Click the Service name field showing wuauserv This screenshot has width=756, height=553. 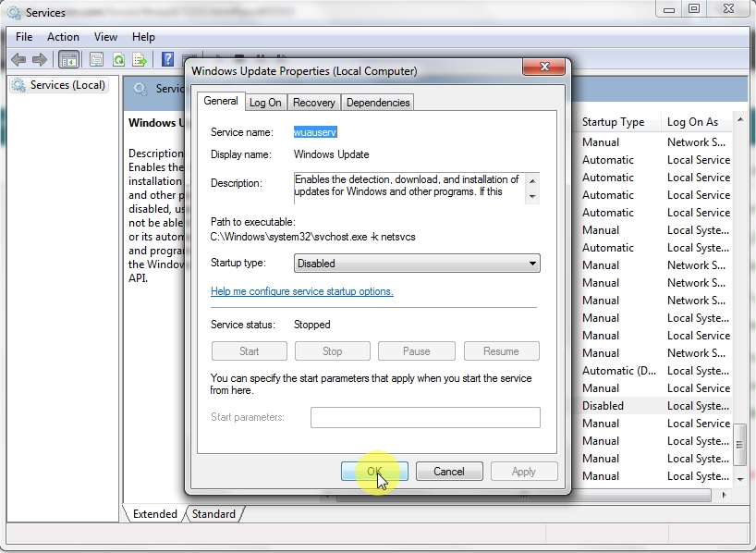point(315,132)
